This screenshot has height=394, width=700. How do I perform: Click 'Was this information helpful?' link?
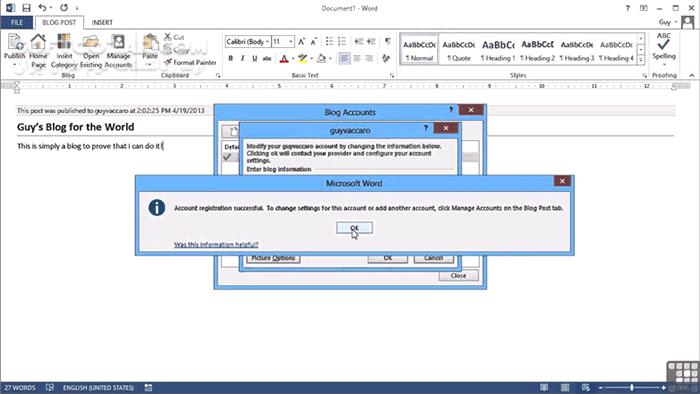coord(216,244)
